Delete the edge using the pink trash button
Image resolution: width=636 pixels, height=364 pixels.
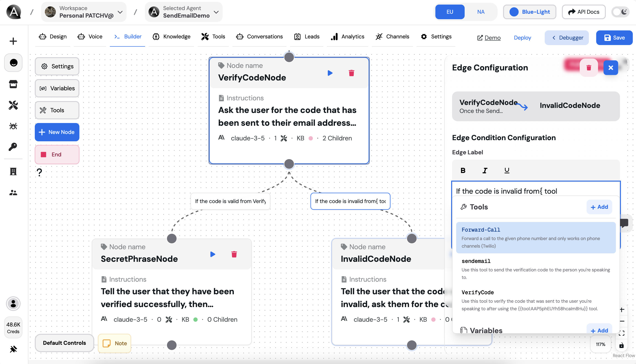[x=589, y=67]
